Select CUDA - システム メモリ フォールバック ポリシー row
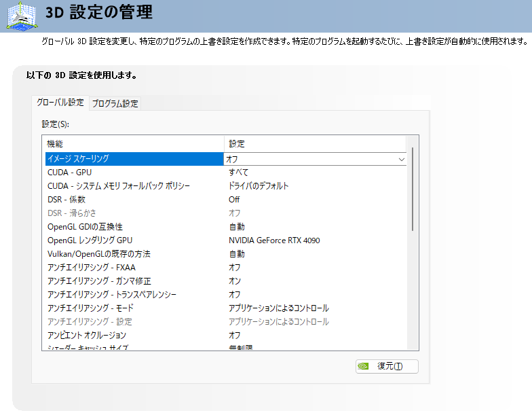The image size is (532, 413). [225, 186]
